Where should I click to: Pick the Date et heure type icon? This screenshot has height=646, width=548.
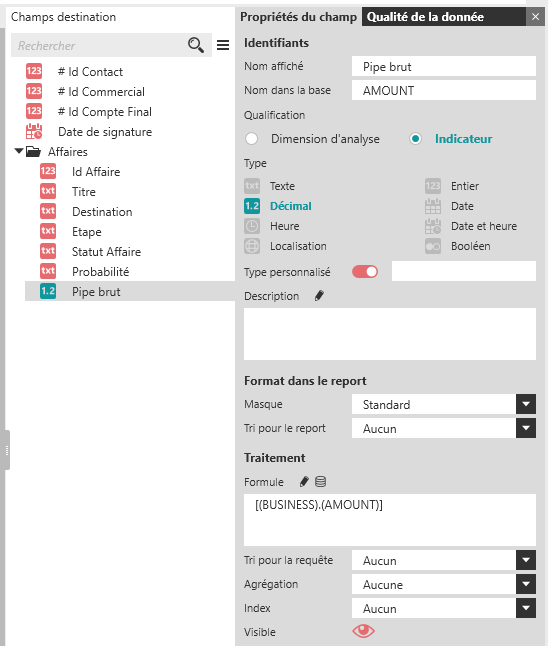click(433, 226)
